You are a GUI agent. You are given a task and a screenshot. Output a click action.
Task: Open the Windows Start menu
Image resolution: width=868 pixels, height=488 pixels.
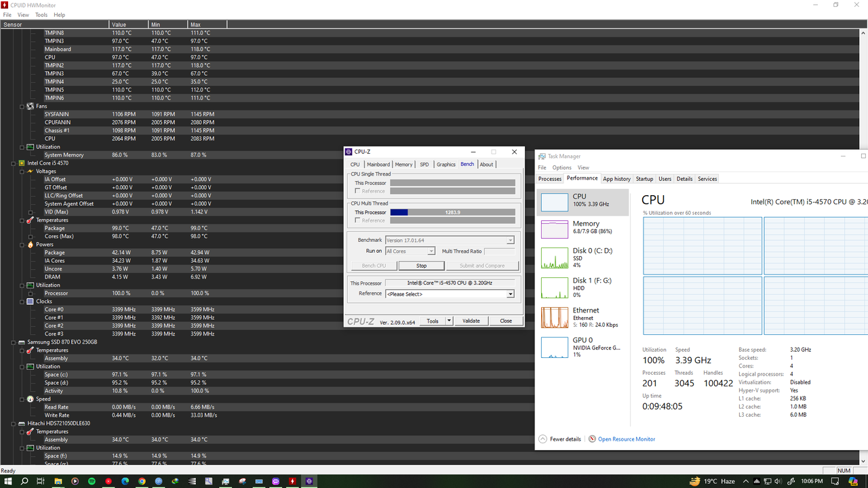click(x=8, y=481)
